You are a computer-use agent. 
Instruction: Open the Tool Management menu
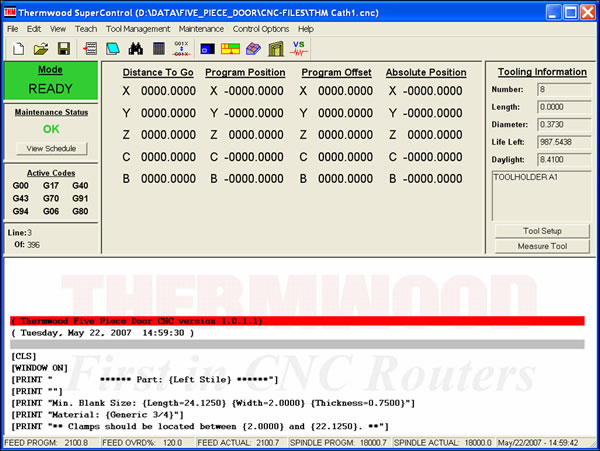click(138, 29)
